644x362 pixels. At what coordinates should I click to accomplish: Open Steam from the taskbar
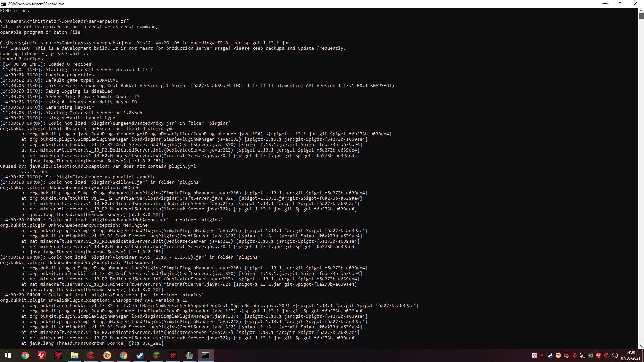(140, 355)
